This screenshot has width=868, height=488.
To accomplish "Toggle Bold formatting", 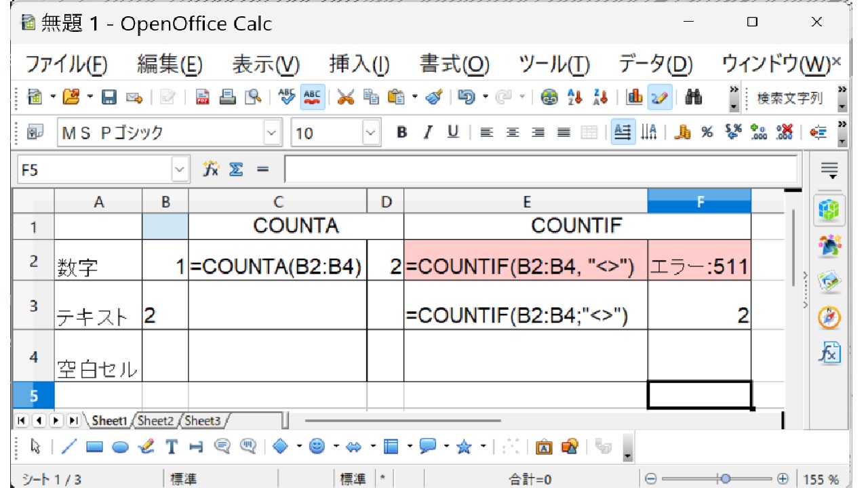I will (402, 132).
